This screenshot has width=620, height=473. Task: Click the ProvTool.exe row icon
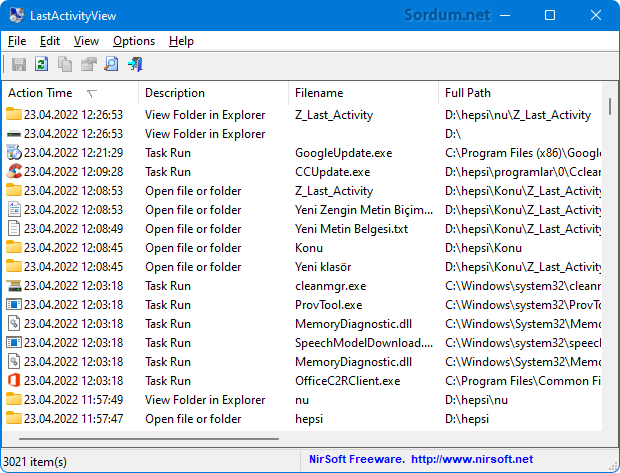(14, 304)
